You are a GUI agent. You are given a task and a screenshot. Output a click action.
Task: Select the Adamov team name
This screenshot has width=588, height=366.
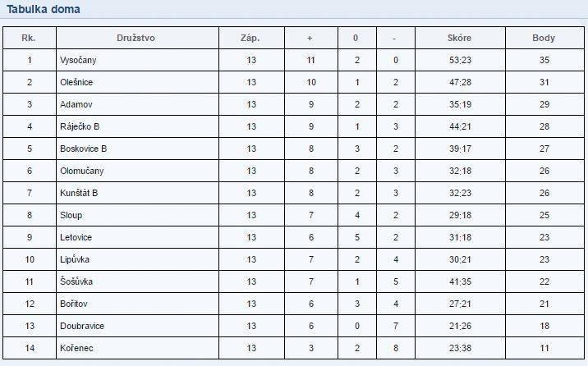pos(76,104)
